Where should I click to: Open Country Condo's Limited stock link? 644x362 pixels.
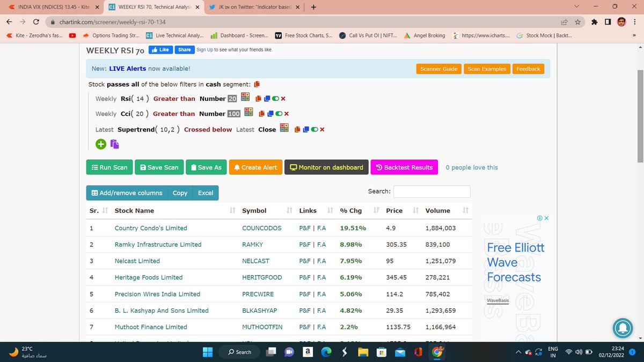click(151, 228)
